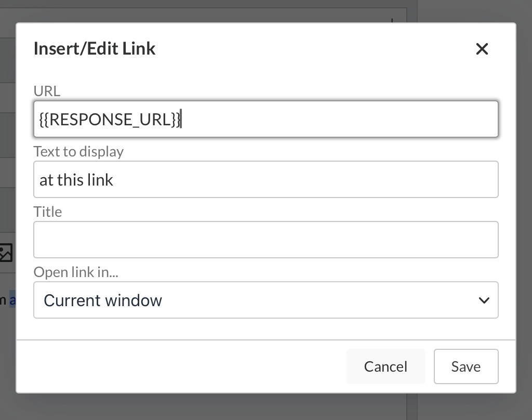Screen dimensions: 532x420
Task: Cancel the link editing
Action: point(385,366)
